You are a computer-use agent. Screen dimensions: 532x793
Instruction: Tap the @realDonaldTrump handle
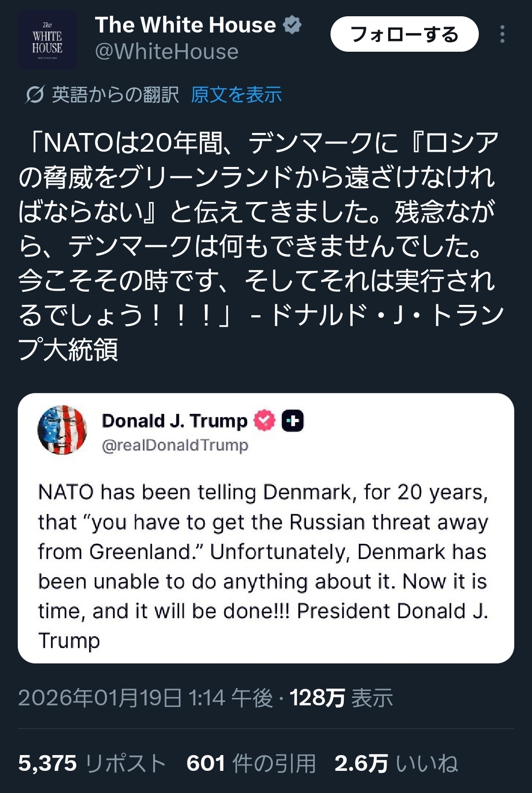coord(175,445)
